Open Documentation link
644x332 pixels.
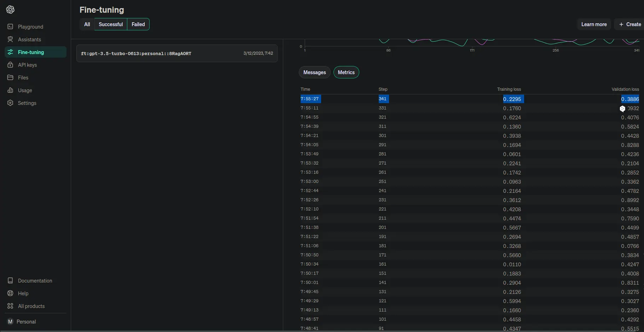point(35,281)
